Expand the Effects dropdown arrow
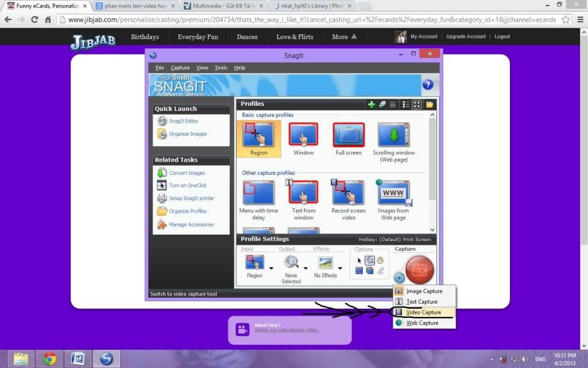 coord(340,268)
